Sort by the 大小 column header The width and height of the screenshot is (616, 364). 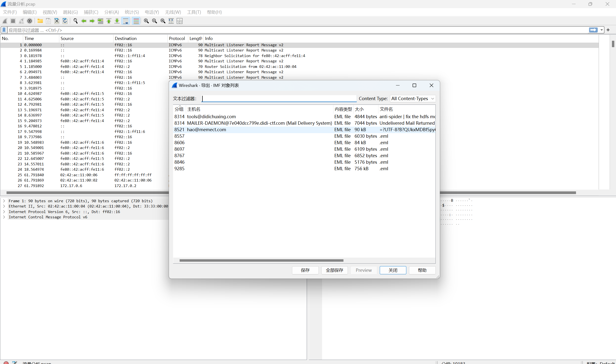[366, 109]
